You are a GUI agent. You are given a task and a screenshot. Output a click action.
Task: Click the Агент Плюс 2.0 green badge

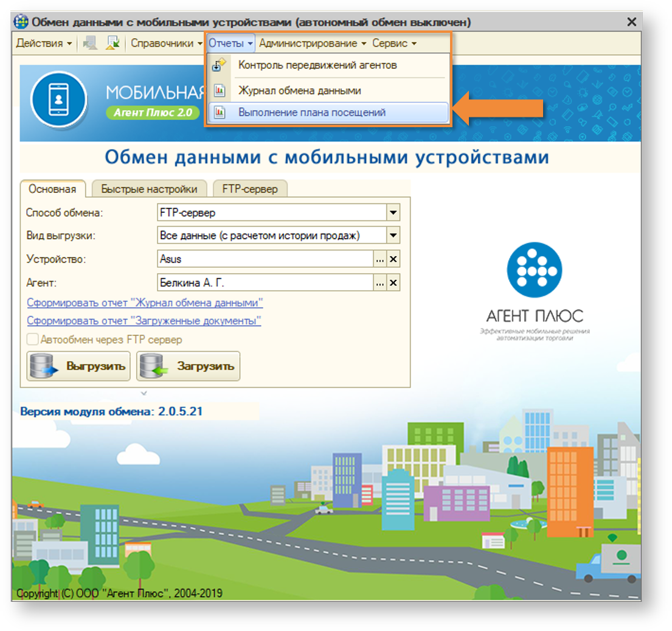point(153,113)
